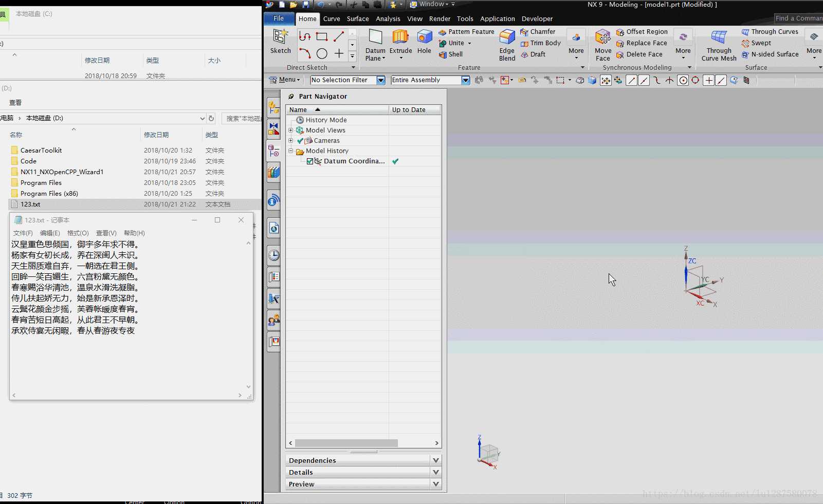Click the Explorer refresh button
Screen dimensions: 823x504
211,118
